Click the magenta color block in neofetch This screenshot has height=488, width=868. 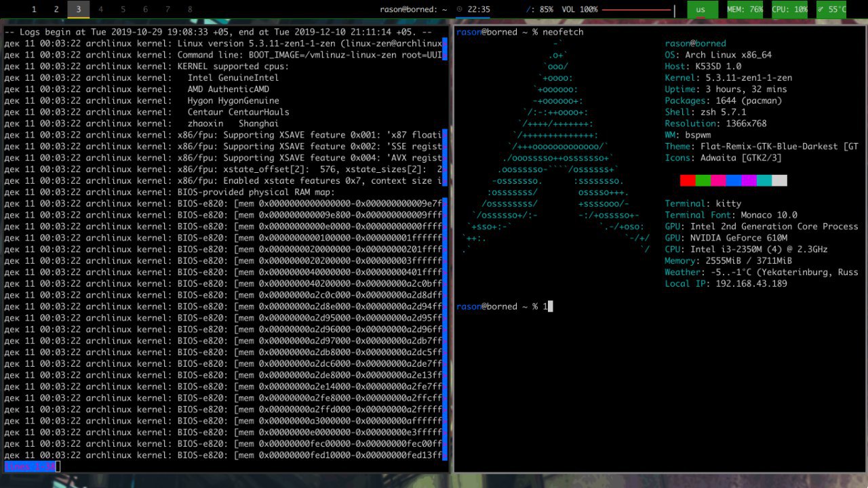pyautogui.click(x=749, y=180)
